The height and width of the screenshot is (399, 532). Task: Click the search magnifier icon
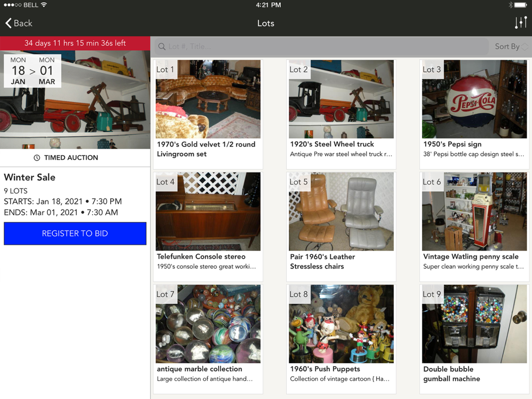click(x=162, y=46)
